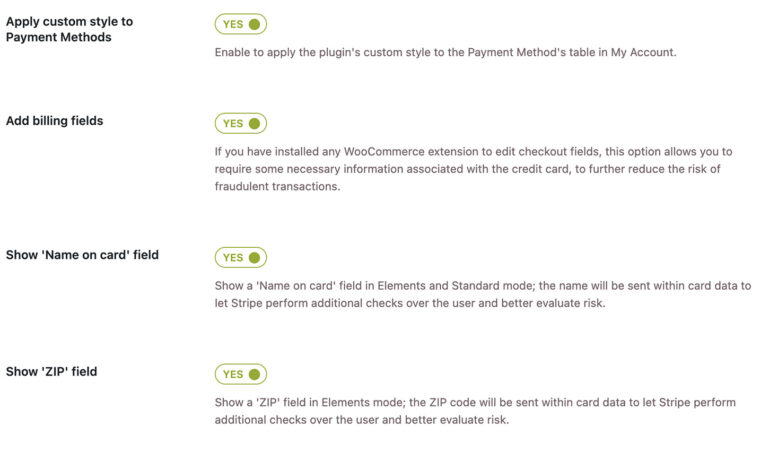Click the green knob on the custom style toggle
769x452 pixels.
tap(255, 24)
